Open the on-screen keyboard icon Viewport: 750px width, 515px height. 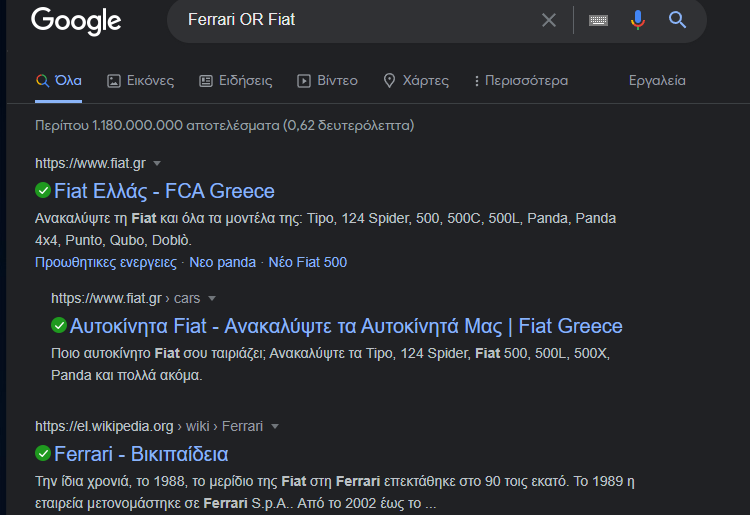pos(598,20)
